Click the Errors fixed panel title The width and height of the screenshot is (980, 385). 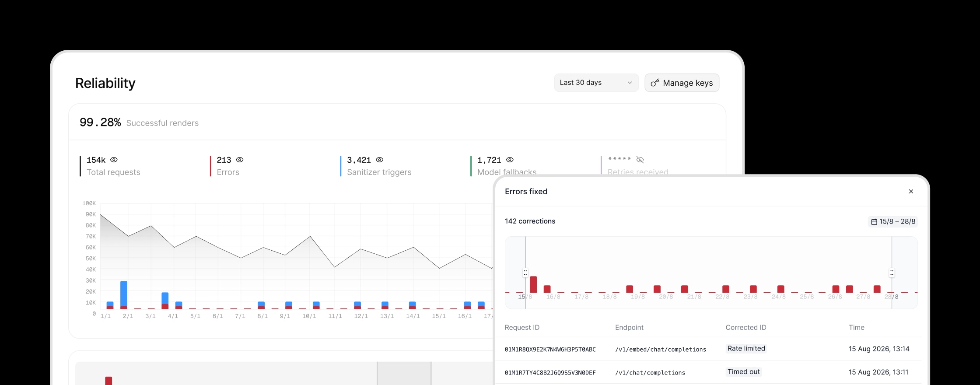[x=526, y=191]
